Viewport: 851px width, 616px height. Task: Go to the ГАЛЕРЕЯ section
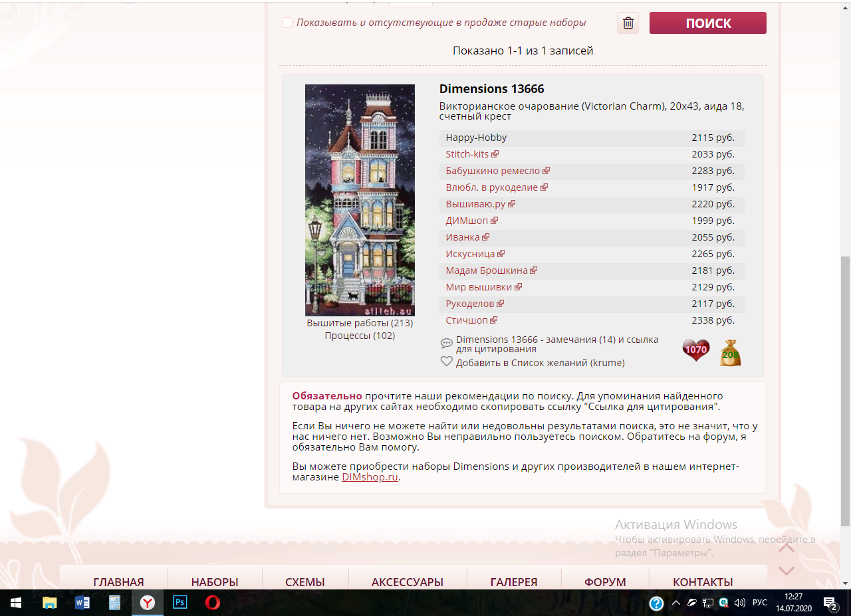click(514, 582)
